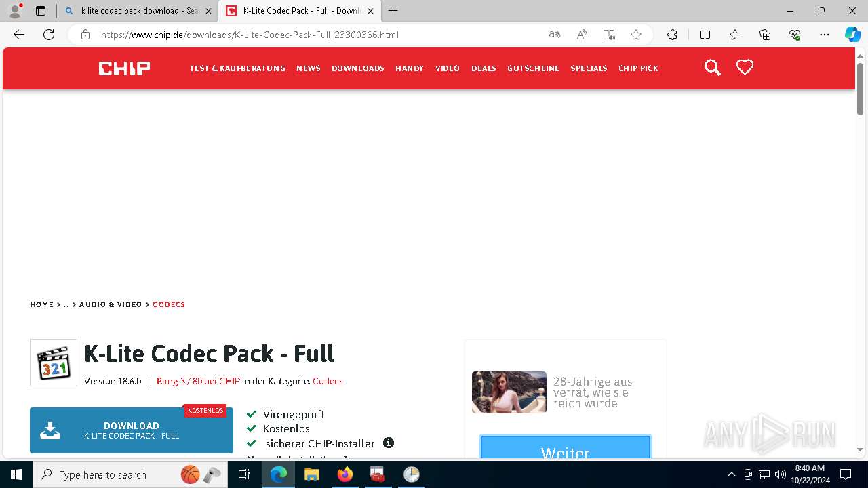Open browser extensions puzzle icon
868x488 pixels.
(672, 35)
